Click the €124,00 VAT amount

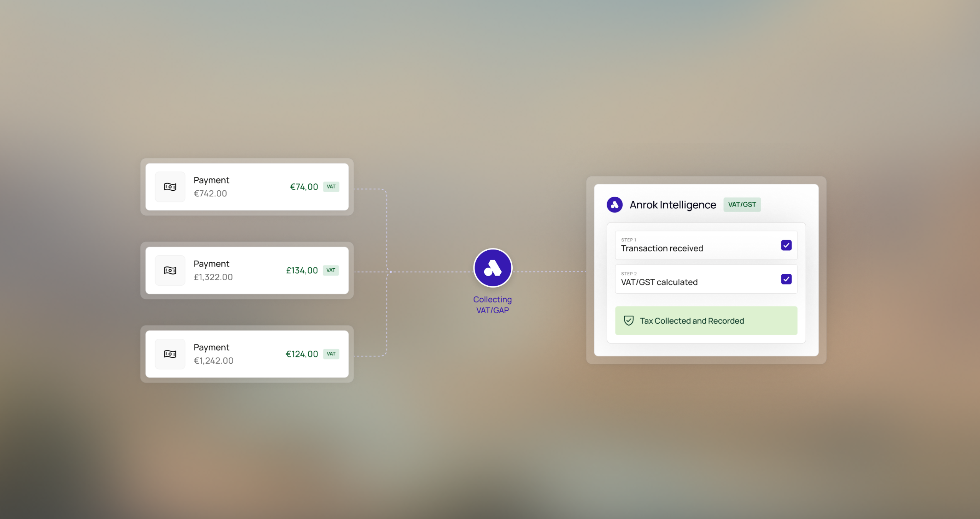pos(302,354)
